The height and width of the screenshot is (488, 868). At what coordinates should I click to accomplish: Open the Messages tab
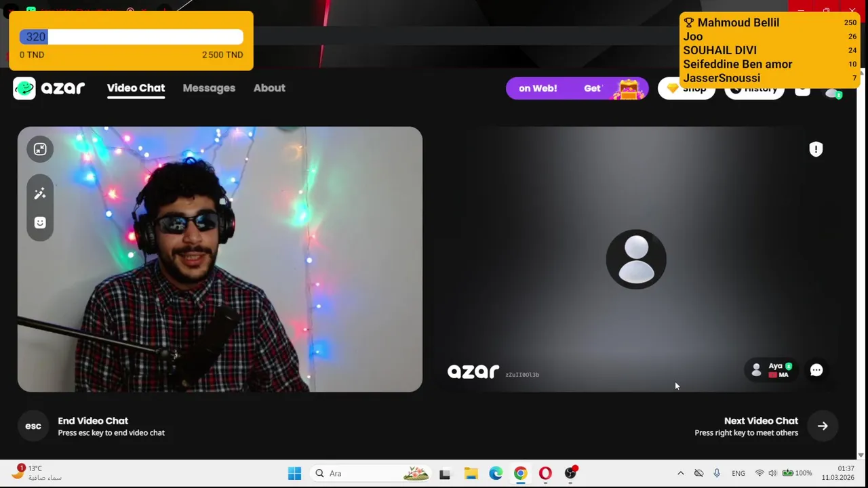(209, 88)
